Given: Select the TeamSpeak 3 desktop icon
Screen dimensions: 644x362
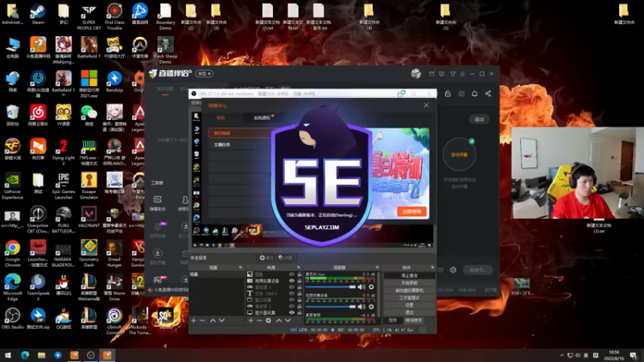Looking at the screenshot, I should [38, 288].
